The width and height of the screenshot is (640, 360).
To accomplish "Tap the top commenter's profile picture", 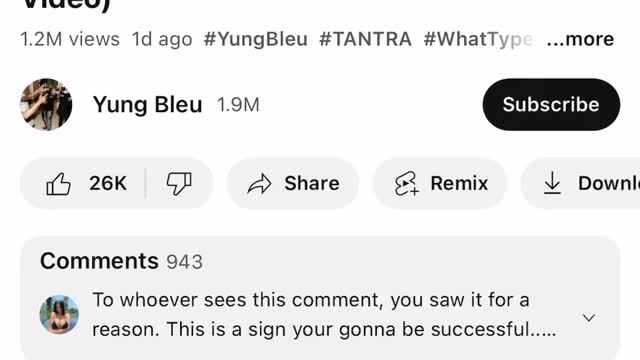I will (59, 314).
